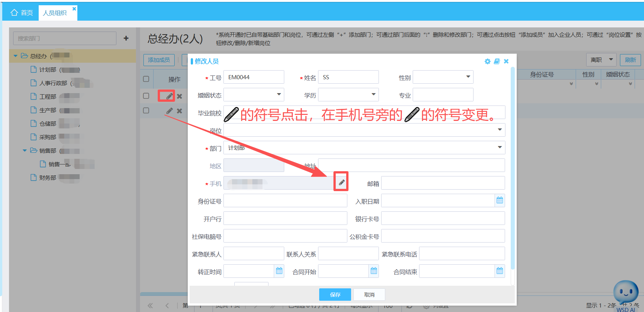
Task: Click the 工号 field showing EM0044
Action: click(254, 77)
